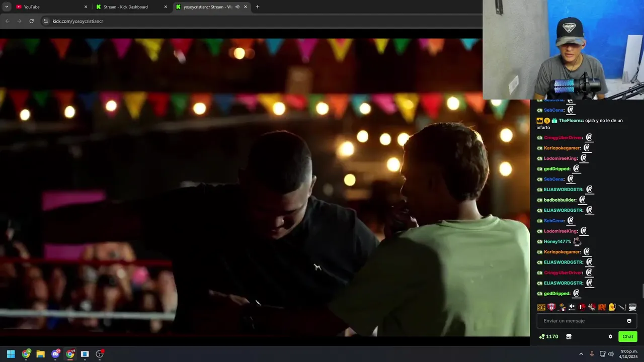Image resolution: width=644 pixels, height=362 pixels.
Task: Insert the donkey quick emote
Action: [592, 307]
